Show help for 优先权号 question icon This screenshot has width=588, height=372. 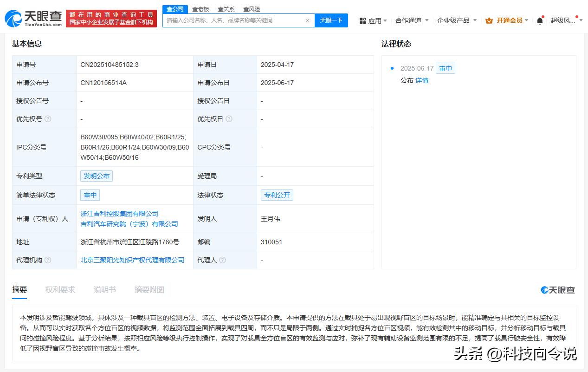tap(48, 119)
